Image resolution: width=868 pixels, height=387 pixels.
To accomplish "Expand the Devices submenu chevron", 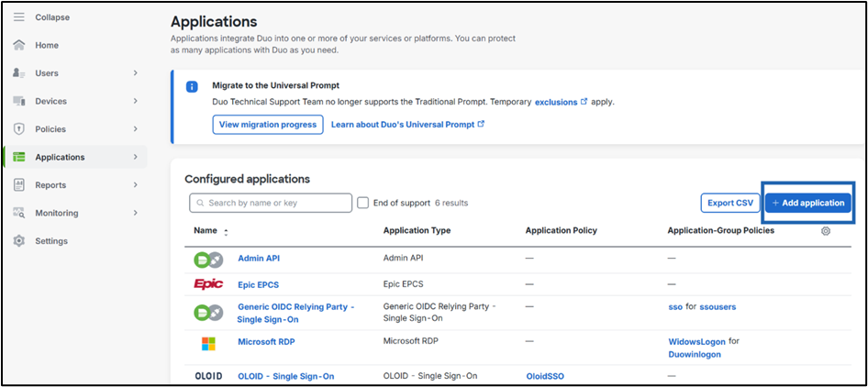I will (135, 101).
